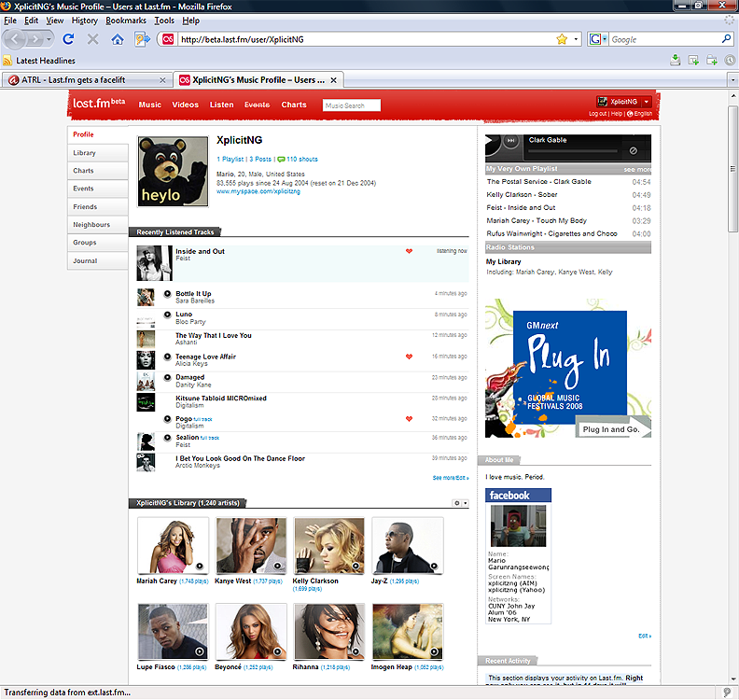Open the Tools menu
This screenshot has width=739, height=700.
click(x=164, y=21)
